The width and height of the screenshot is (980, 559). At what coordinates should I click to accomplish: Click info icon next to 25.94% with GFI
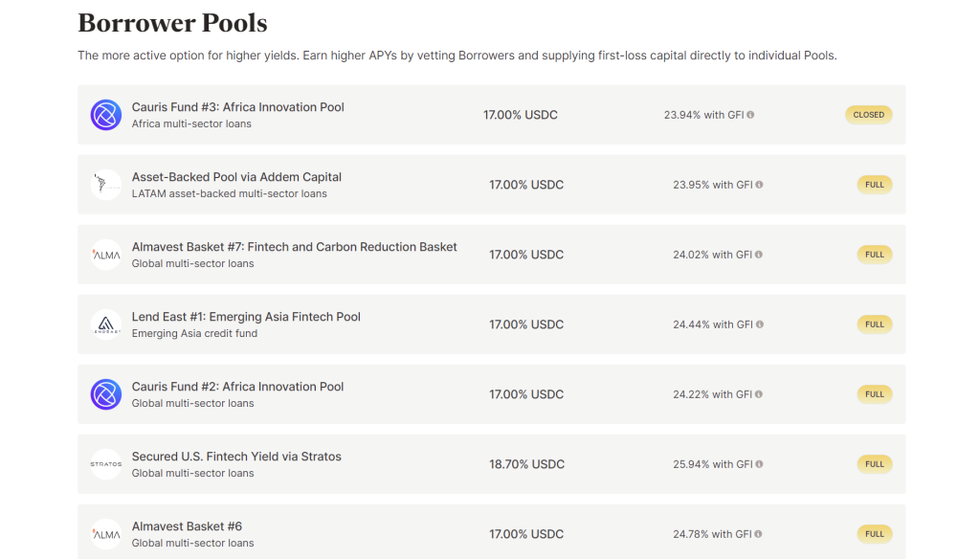click(759, 464)
